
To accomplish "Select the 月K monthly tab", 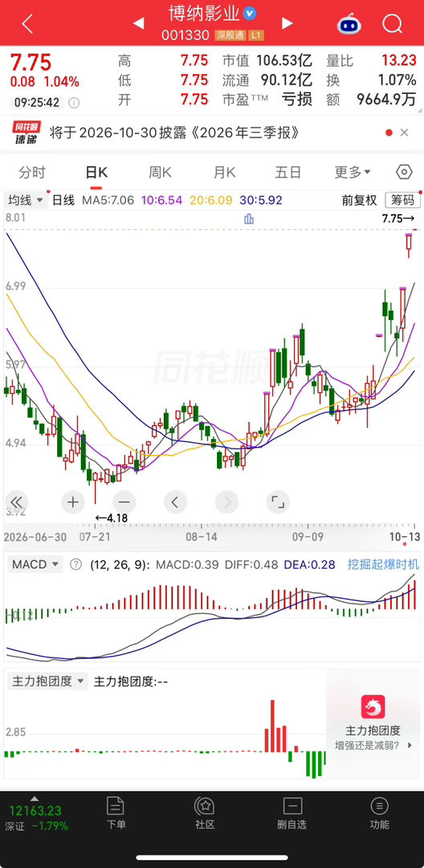I will pos(224,172).
